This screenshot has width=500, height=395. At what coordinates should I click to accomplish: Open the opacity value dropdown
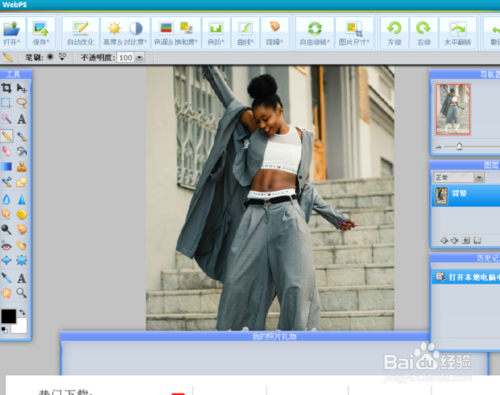point(140,58)
